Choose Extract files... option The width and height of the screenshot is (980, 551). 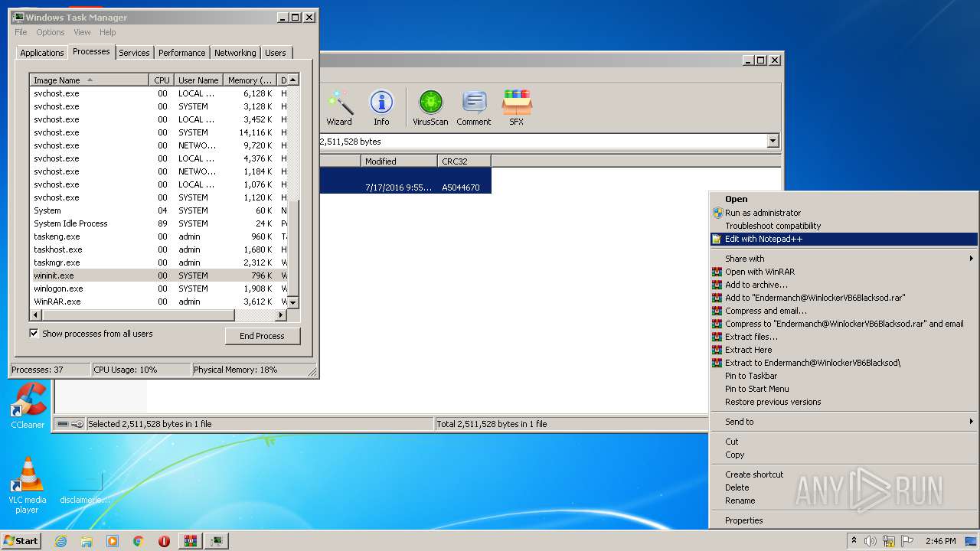pos(844,337)
